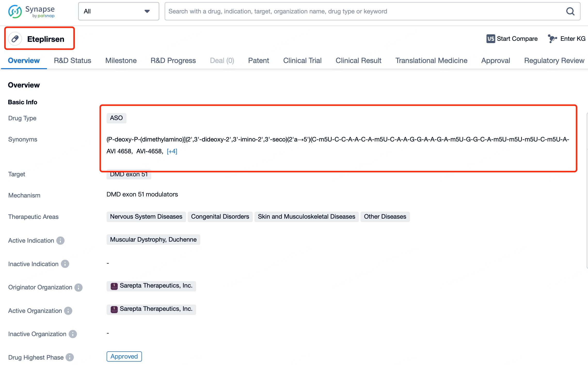
Task: Expand the synonyms list with [+4]
Action: click(x=172, y=151)
